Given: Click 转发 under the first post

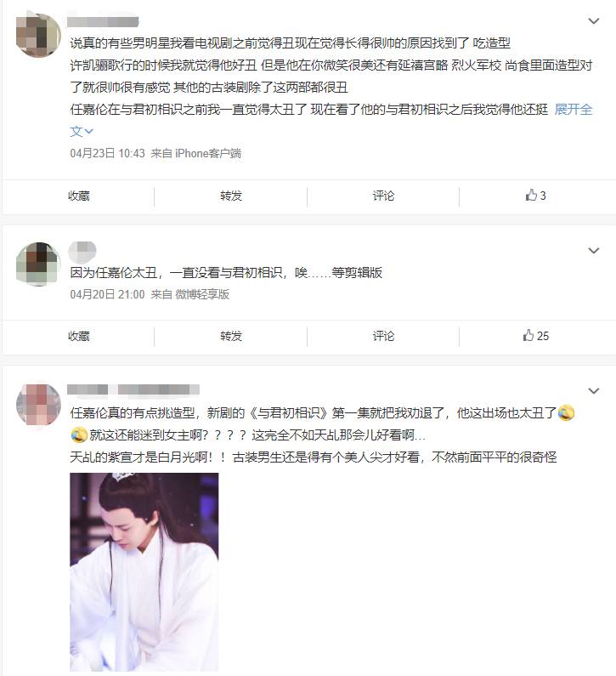Looking at the screenshot, I should coord(231,196).
